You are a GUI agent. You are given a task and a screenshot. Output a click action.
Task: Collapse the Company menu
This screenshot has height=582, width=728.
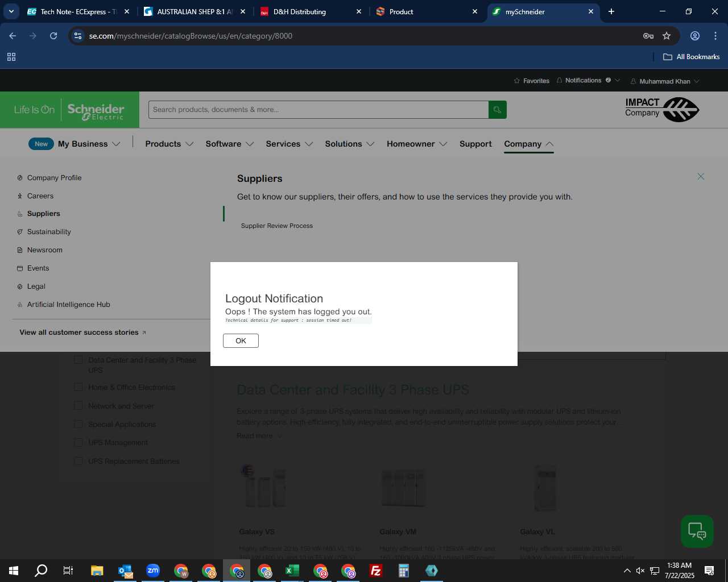coord(529,144)
